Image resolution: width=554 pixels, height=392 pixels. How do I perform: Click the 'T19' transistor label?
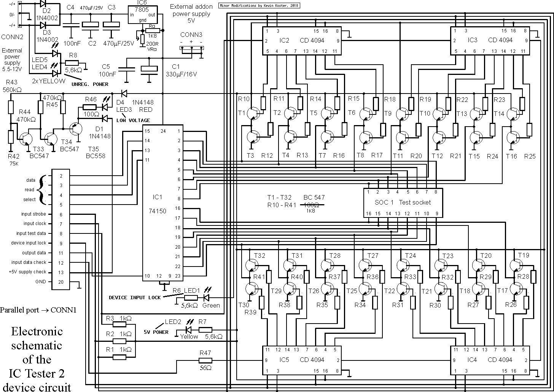click(x=524, y=255)
